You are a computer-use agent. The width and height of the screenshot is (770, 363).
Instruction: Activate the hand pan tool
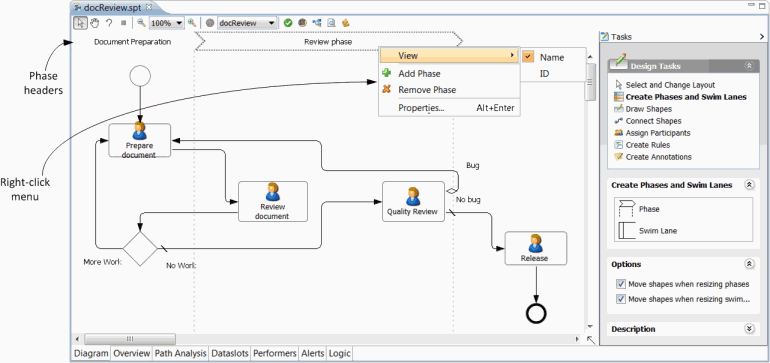pos(95,23)
